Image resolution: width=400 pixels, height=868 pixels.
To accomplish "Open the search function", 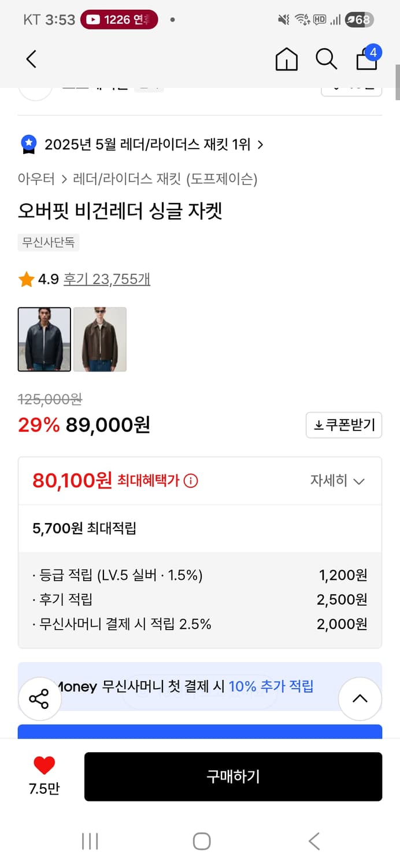I will coord(327,59).
